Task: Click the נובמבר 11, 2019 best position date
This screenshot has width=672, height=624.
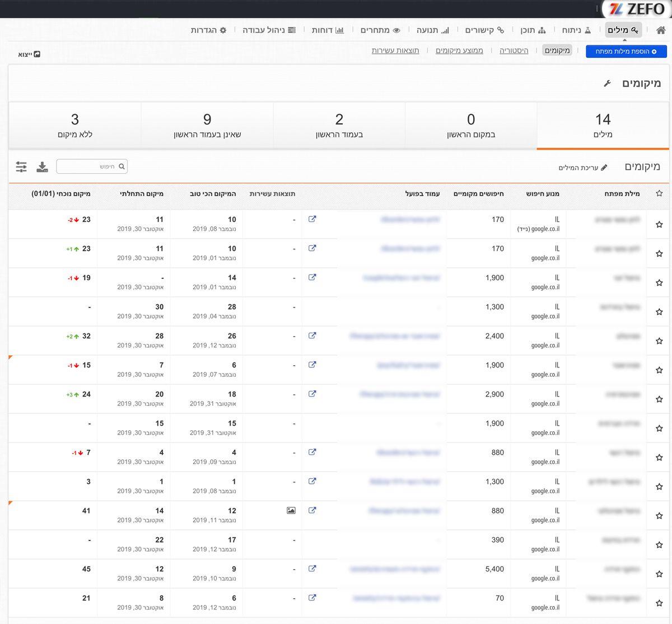Action: tap(214, 520)
